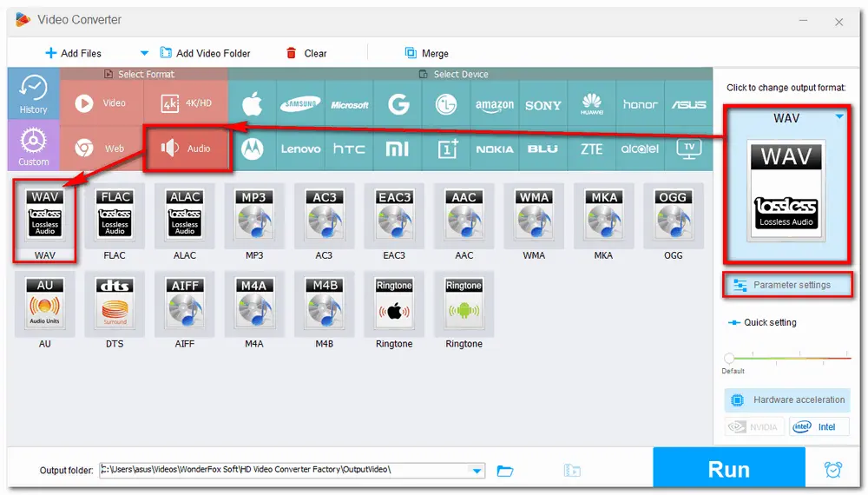Select the WMA audio format

(534, 216)
